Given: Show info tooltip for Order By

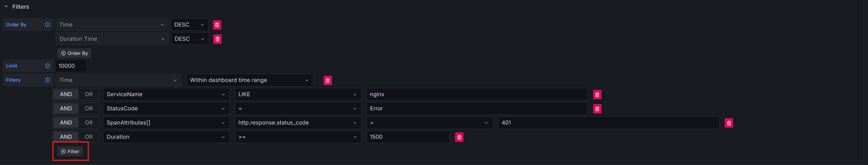Looking at the screenshot, I should pos(47,24).
